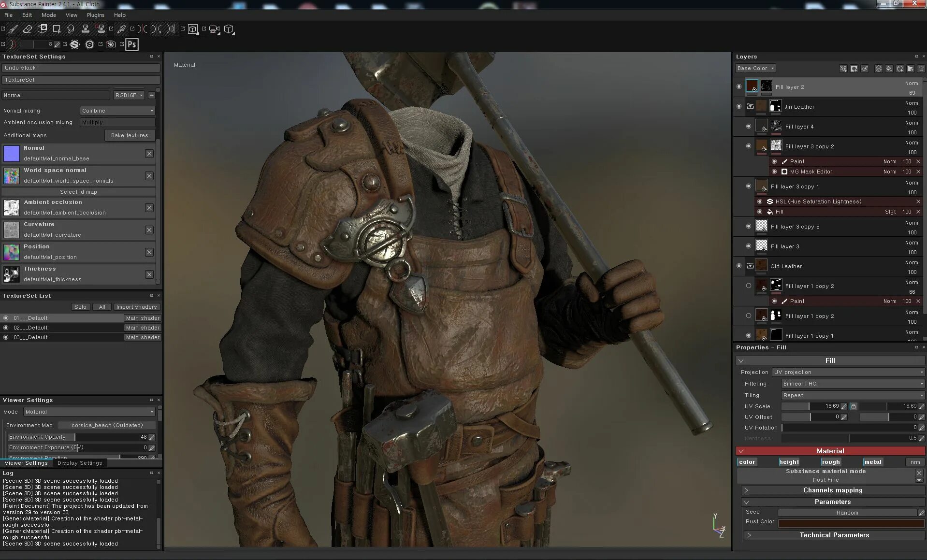Viewport: 927px width, 560px height.
Task: Toggle visibility of Old Leather folder
Action: pyautogui.click(x=739, y=266)
